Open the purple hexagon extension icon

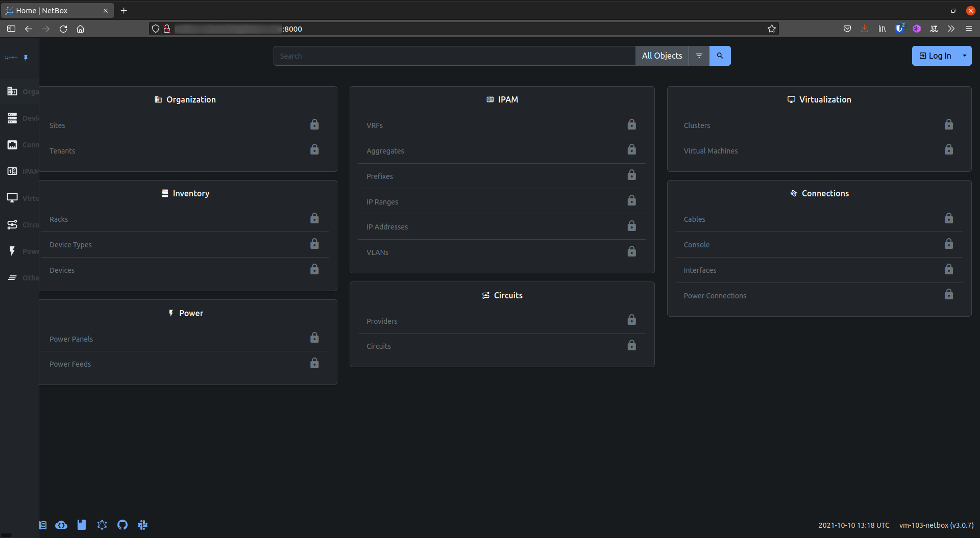[917, 29]
